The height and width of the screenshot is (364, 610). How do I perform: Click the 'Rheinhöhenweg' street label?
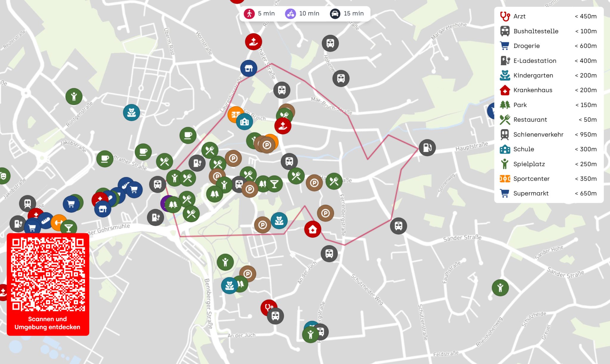tap(489, 332)
